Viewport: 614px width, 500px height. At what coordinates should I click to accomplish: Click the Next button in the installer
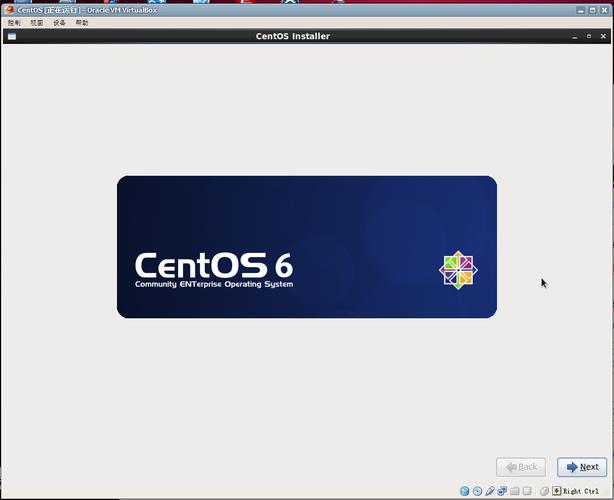pyautogui.click(x=581, y=467)
